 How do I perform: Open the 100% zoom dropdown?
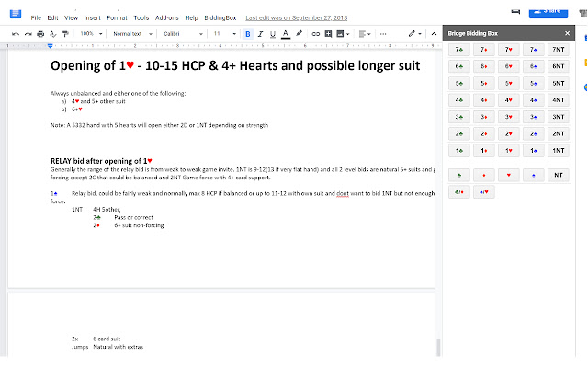[x=91, y=33]
